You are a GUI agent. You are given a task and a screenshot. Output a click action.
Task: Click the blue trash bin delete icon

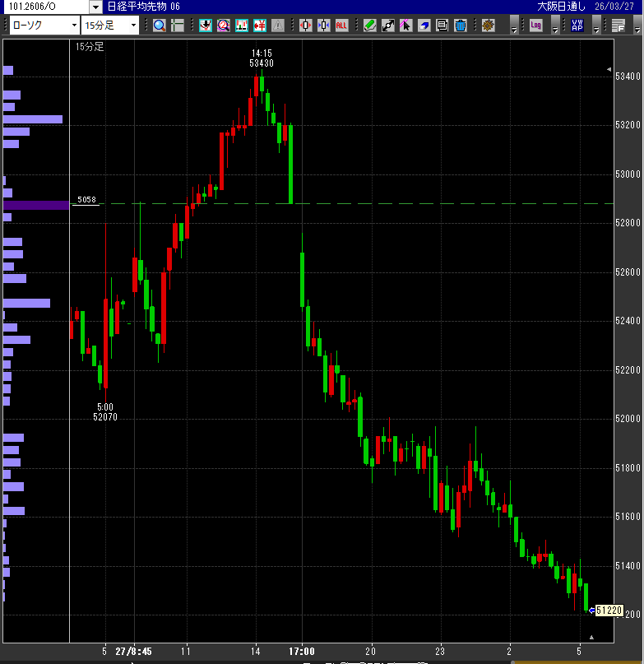point(461,26)
